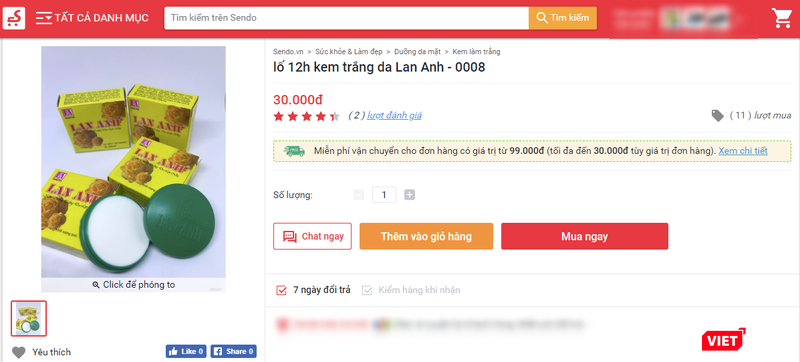The height and width of the screenshot is (362, 800).
Task: Click the product title lố 12h kem trắng da
Action: [x=379, y=67]
